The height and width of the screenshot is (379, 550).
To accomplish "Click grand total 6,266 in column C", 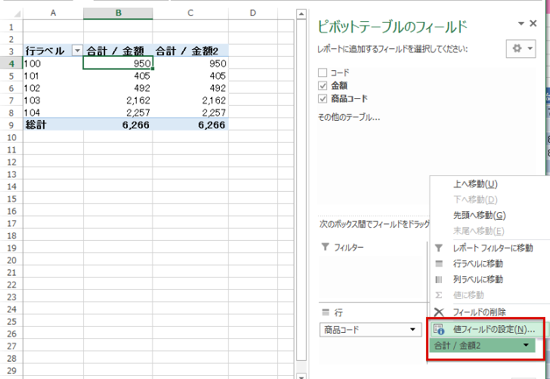I will (x=190, y=125).
